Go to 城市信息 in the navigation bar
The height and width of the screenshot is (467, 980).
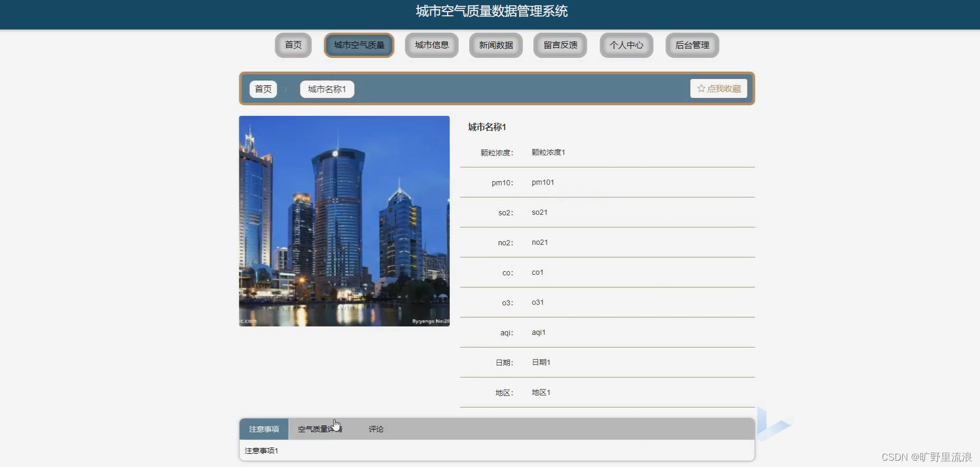point(432,45)
